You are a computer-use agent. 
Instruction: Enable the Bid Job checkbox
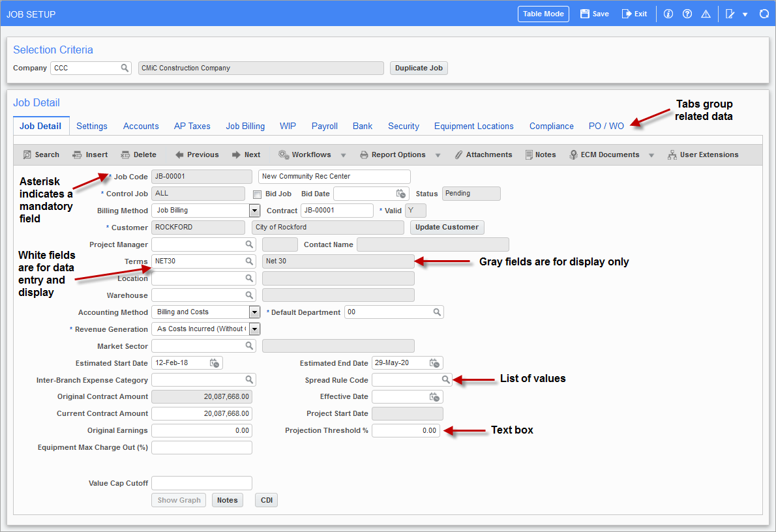point(258,194)
